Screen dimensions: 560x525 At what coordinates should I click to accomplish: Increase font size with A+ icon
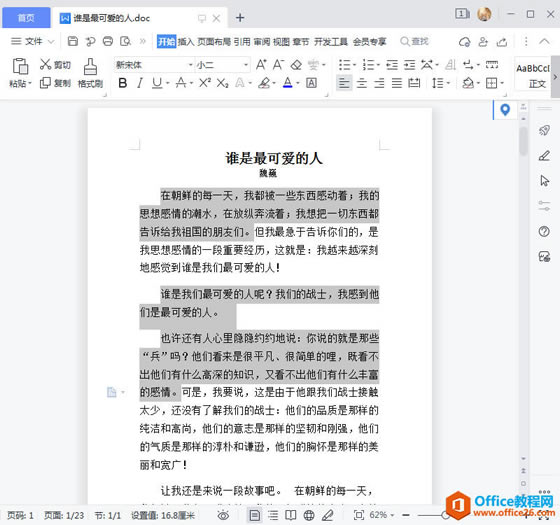(x=261, y=65)
